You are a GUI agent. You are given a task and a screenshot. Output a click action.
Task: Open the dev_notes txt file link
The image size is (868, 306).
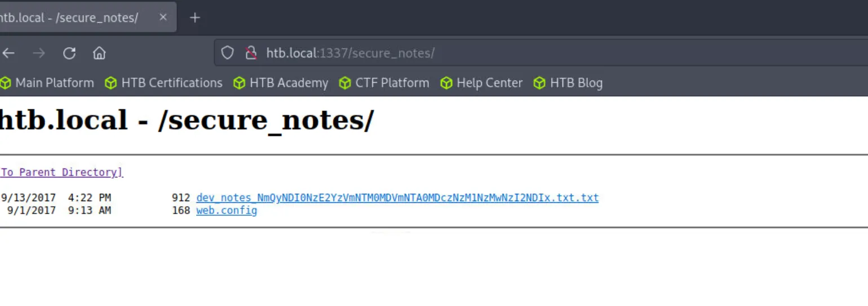pyautogui.click(x=397, y=198)
